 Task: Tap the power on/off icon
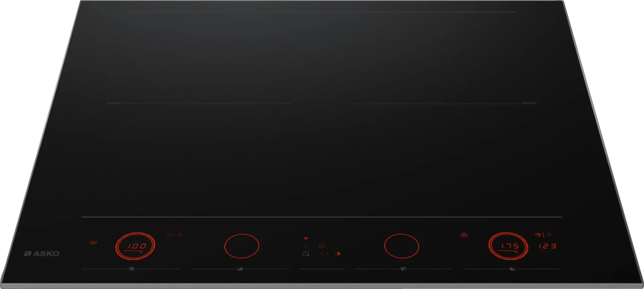[x=306, y=254]
